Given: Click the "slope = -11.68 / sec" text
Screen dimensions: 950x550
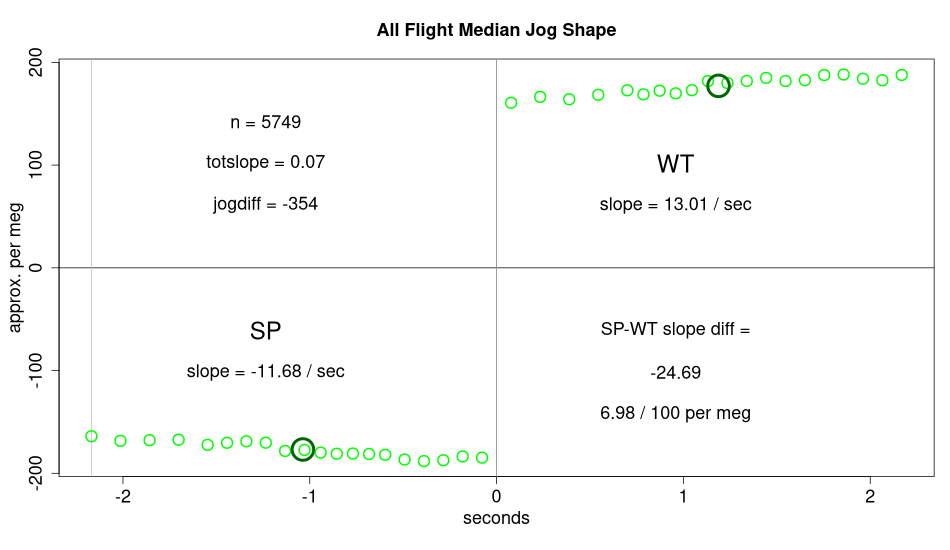Looking at the screenshot, I should (266, 372).
